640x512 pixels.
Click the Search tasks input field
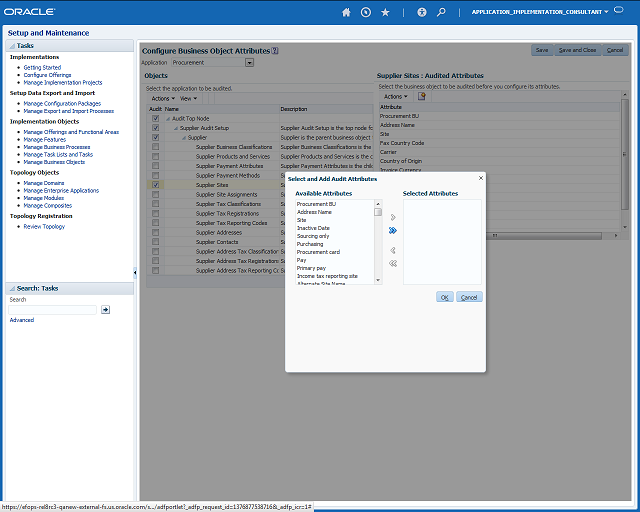53,310
